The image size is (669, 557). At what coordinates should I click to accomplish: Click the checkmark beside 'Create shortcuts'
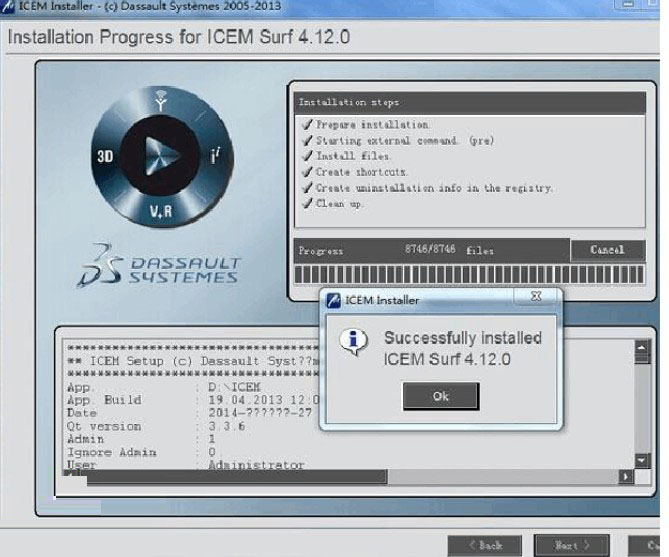[x=307, y=172]
